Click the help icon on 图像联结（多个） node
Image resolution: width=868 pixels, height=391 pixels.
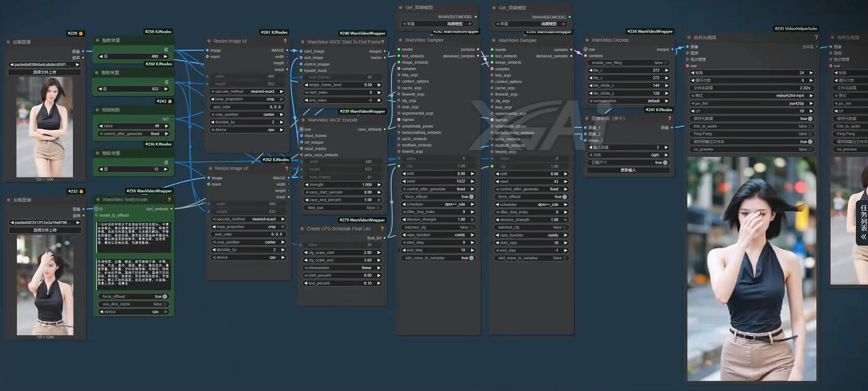coord(670,118)
